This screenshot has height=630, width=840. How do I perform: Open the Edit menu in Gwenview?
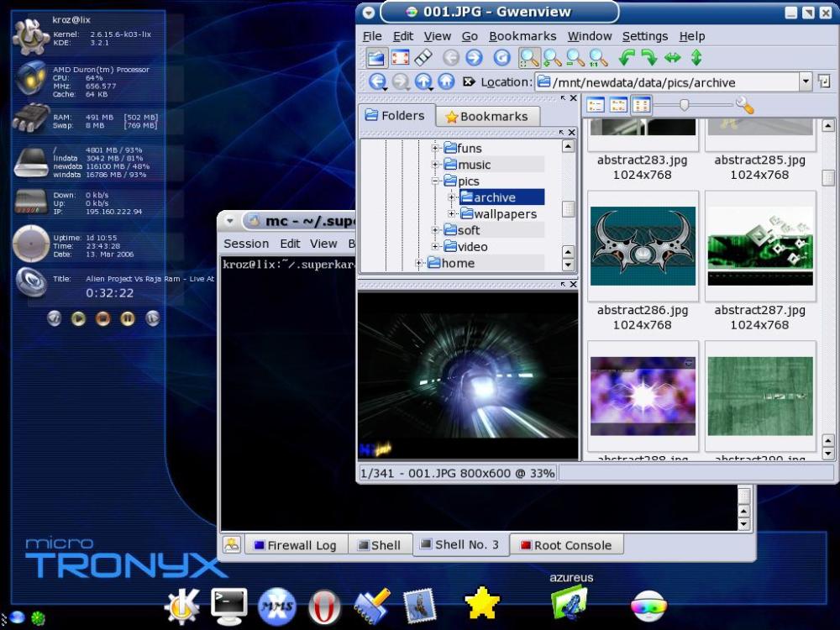pos(403,36)
